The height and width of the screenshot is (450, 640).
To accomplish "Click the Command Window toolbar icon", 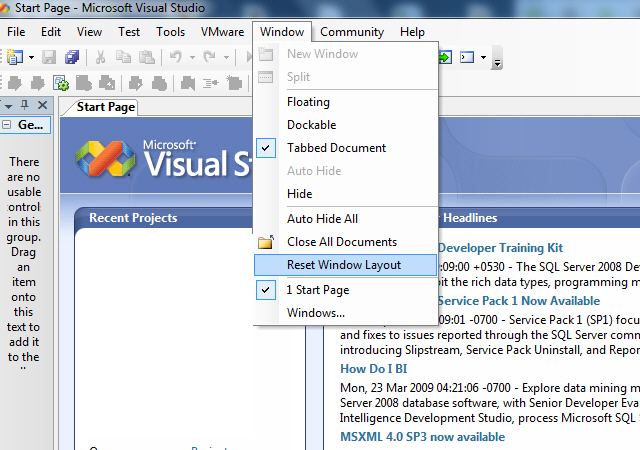I will pos(467,57).
